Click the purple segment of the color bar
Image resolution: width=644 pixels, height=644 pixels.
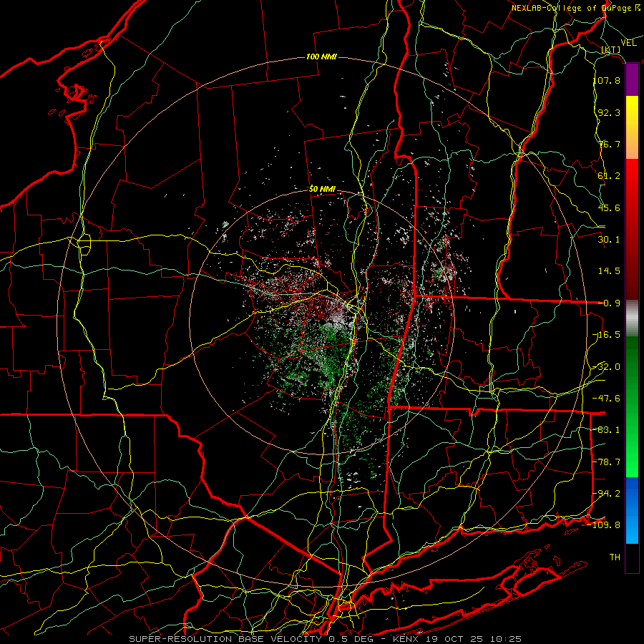[x=632, y=80]
